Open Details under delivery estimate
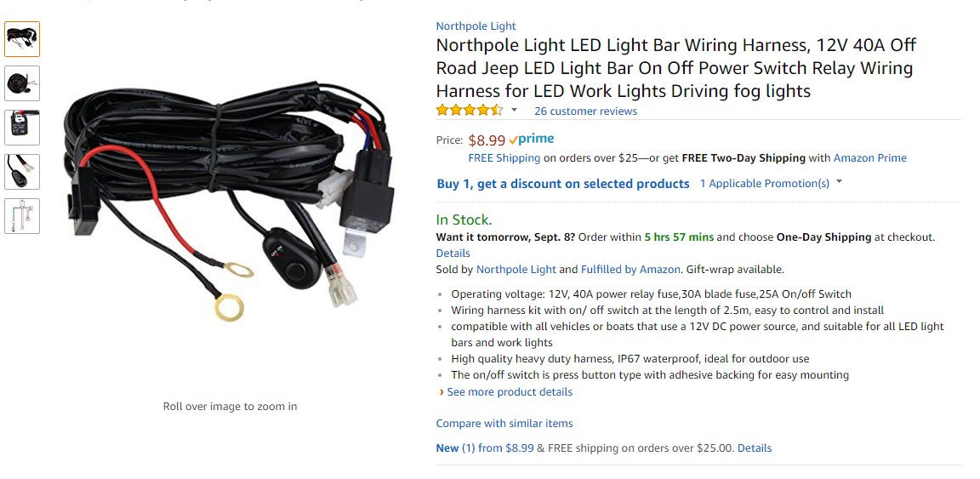Screen dimensions: 980x479 point(453,254)
